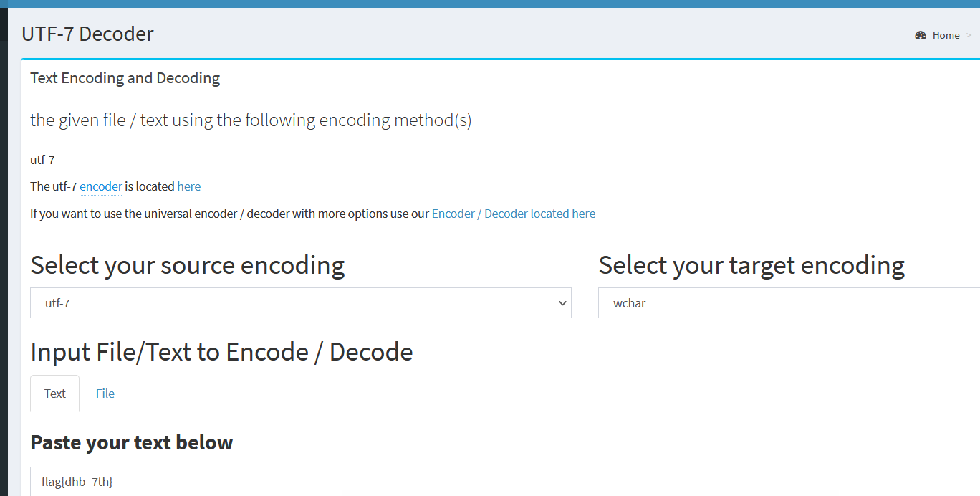Screen dimensions: 980x496
Task: Switch to the File input tab
Action: click(x=105, y=394)
